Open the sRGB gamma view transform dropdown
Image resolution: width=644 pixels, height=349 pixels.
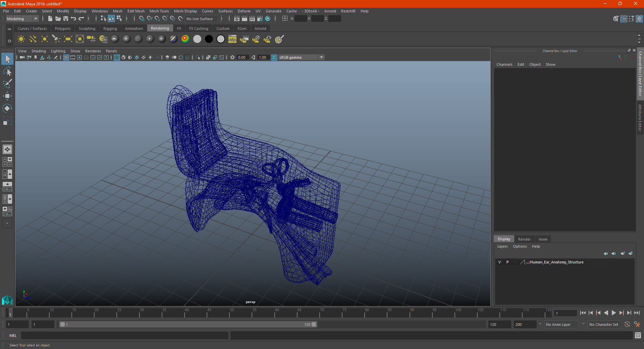coord(301,57)
